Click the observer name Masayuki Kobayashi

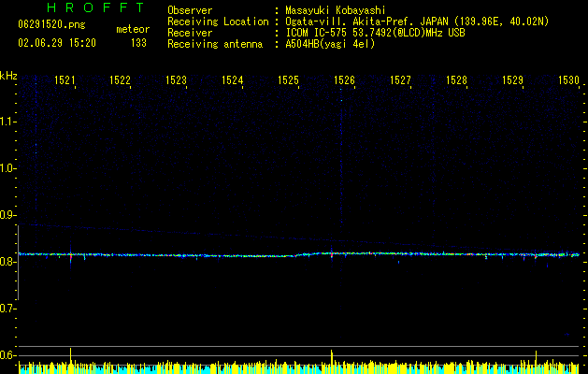(x=335, y=10)
